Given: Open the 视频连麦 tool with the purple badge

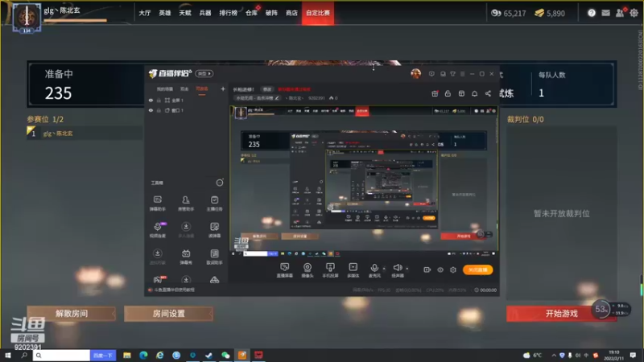Looking at the screenshot, I should 158,230.
